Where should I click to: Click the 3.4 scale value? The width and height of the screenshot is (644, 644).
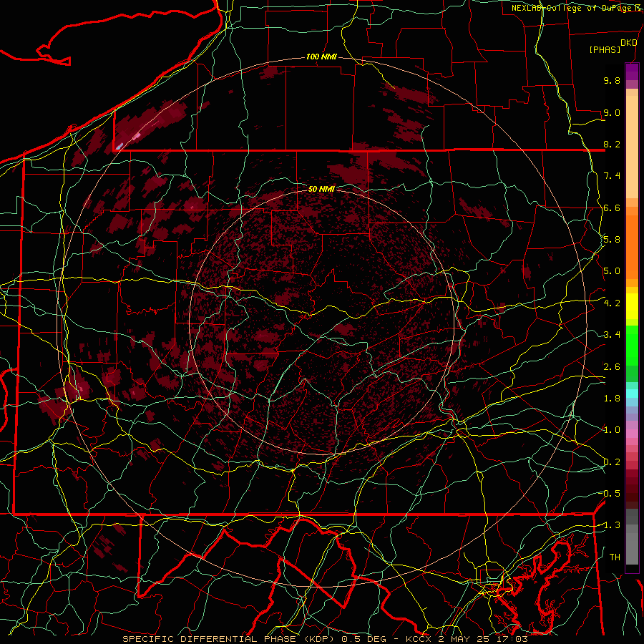(x=612, y=335)
